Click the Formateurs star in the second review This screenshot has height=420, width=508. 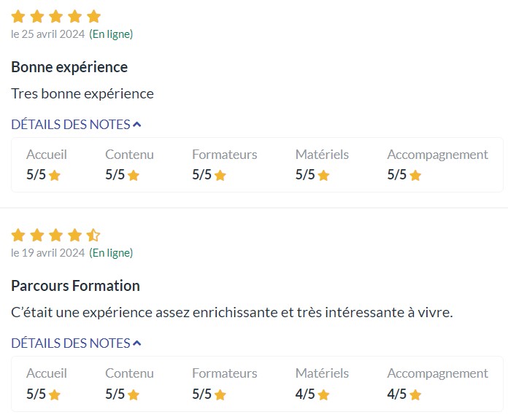tap(220, 394)
